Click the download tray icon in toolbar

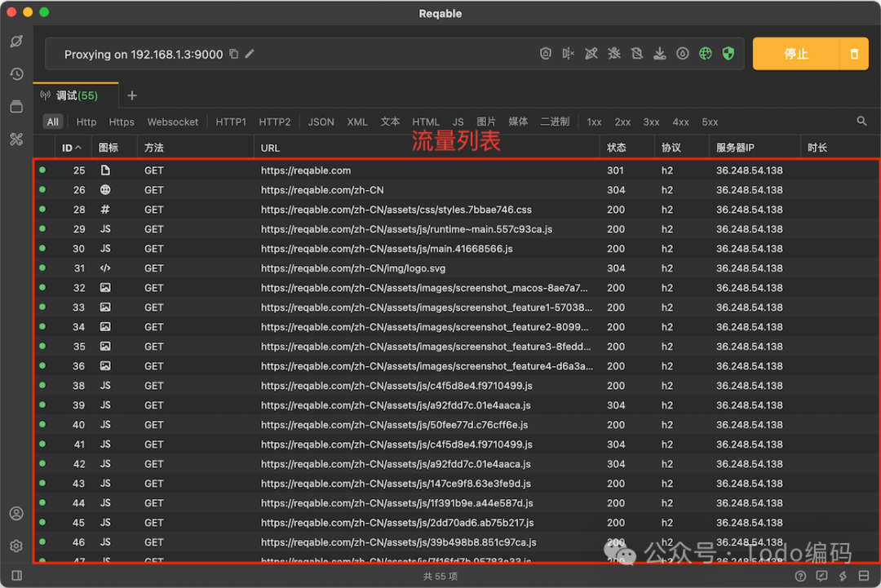click(x=660, y=53)
